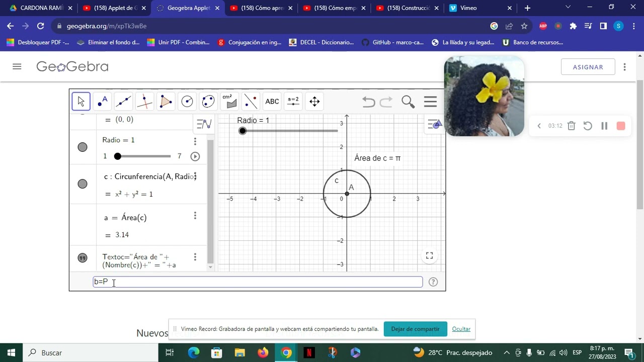Select the Point tool
This screenshot has width=644, height=362.
point(103,102)
